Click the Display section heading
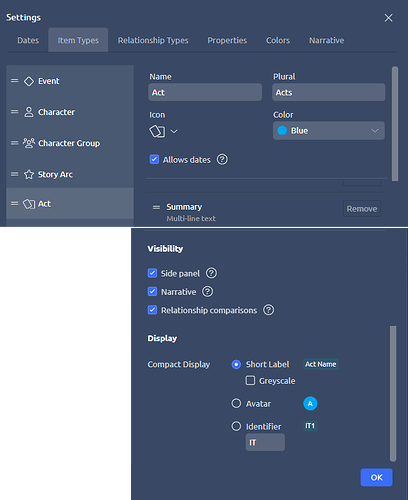This screenshot has height=500, width=408. coord(162,338)
